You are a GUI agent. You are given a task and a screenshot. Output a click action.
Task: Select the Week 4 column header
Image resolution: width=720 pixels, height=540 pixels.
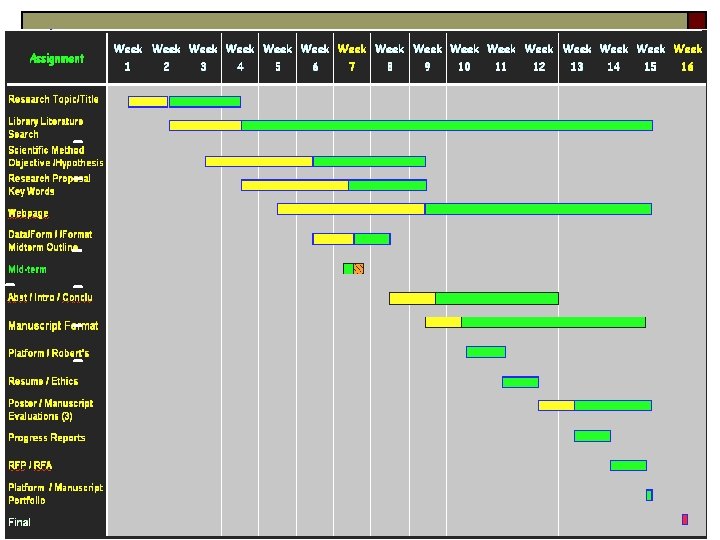click(240, 57)
